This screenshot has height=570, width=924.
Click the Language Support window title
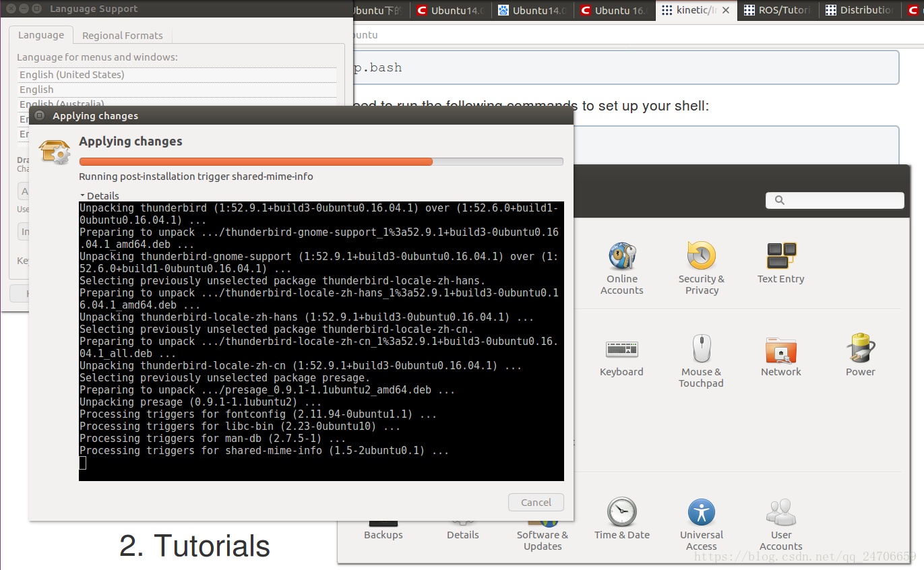tap(94, 9)
